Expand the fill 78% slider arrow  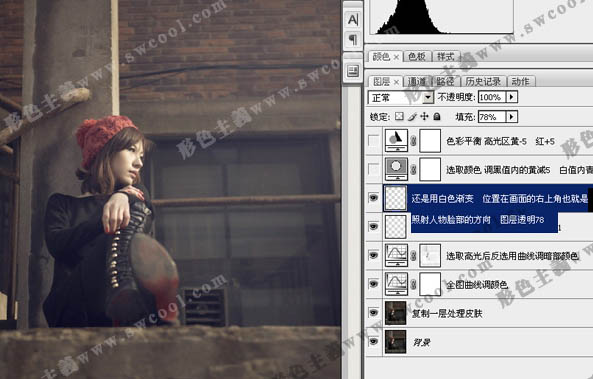[x=512, y=117]
